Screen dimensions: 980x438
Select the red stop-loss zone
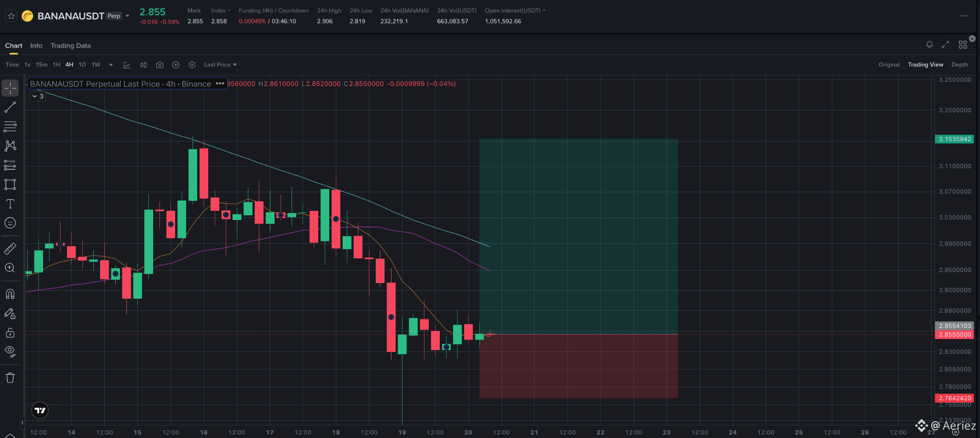click(579, 366)
